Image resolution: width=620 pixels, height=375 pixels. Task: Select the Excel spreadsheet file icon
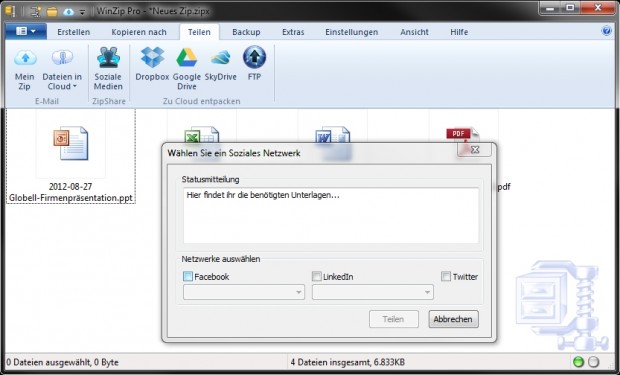coord(202,134)
